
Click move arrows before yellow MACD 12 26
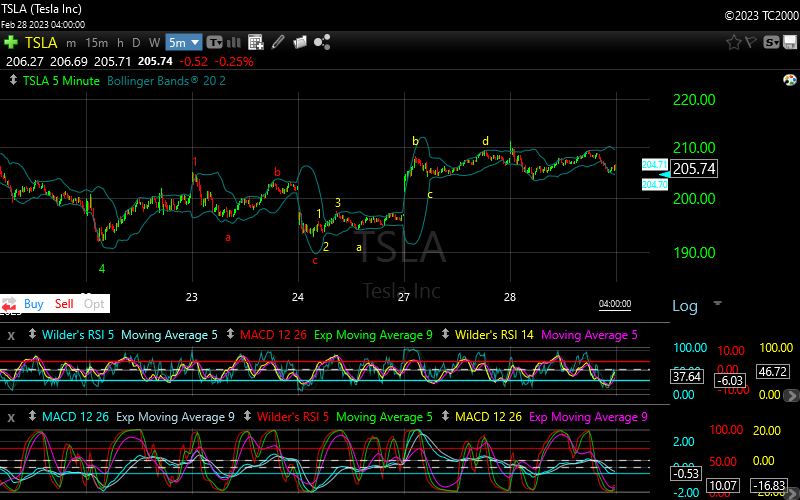[445, 417]
